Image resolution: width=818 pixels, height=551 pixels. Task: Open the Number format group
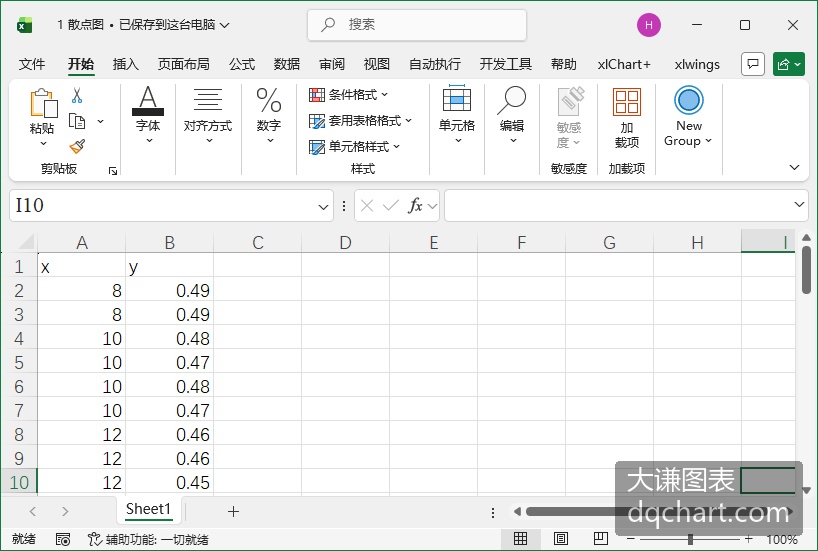click(269, 115)
